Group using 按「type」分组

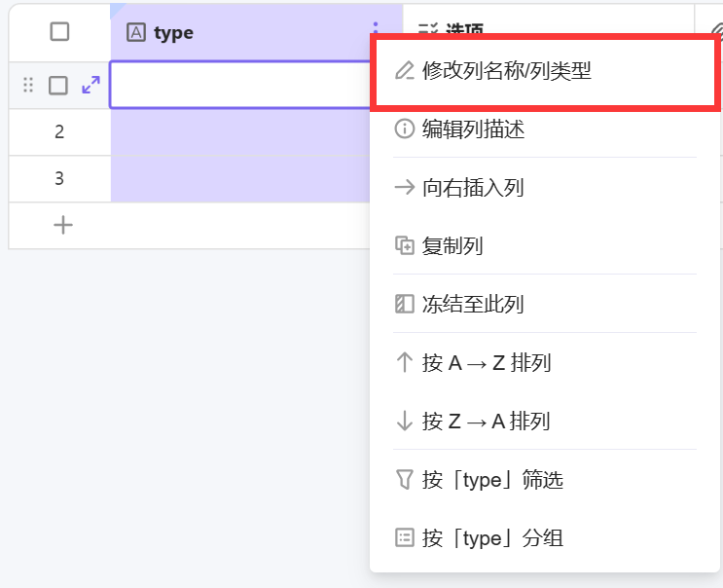coord(492,538)
